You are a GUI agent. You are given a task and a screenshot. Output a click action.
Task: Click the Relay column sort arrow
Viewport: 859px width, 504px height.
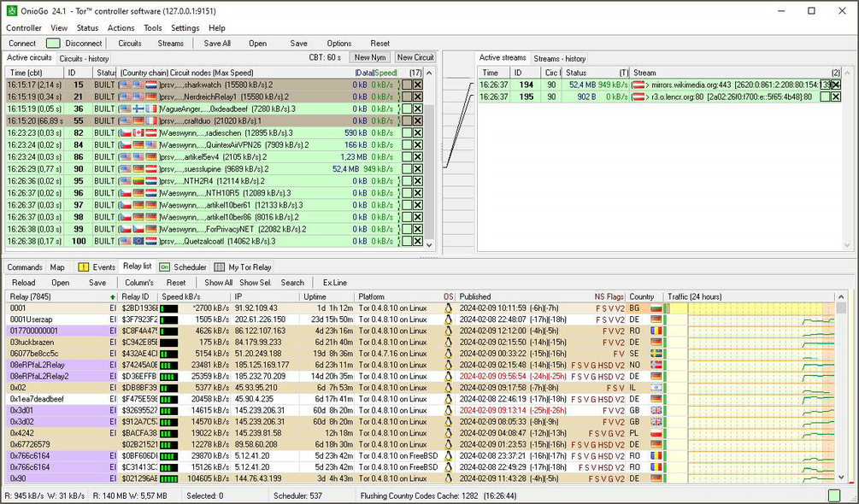pyautogui.click(x=113, y=296)
